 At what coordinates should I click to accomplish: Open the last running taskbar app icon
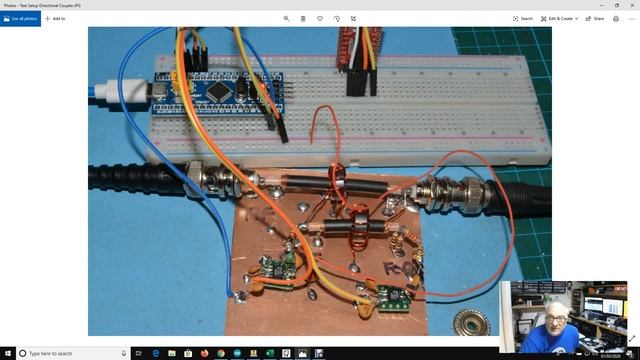coord(319,353)
